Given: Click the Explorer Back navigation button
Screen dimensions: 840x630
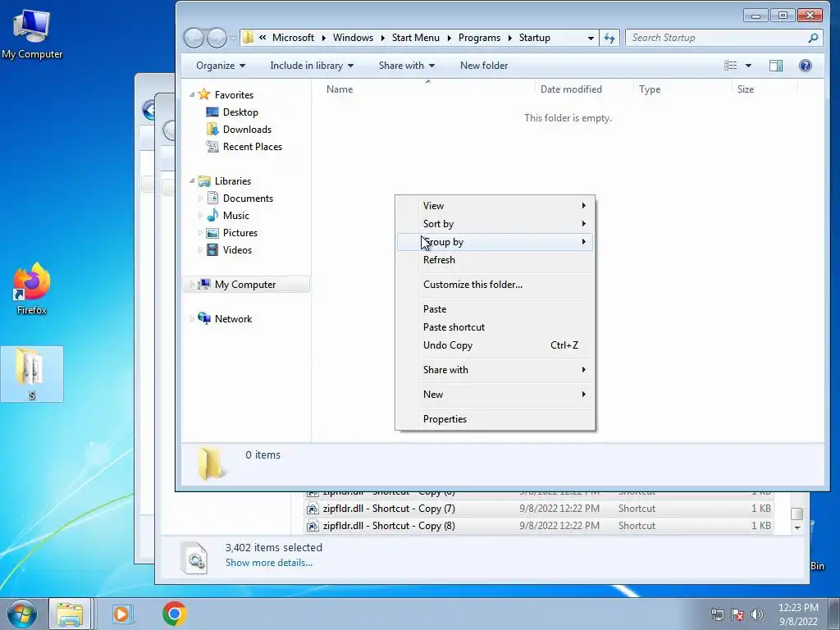Looking at the screenshot, I should 194,38.
